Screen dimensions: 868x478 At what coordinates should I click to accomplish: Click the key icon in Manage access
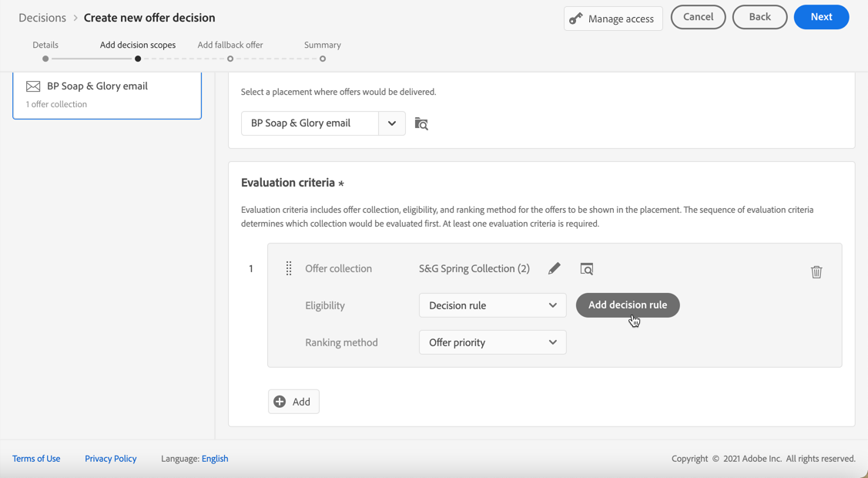pos(576,19)
